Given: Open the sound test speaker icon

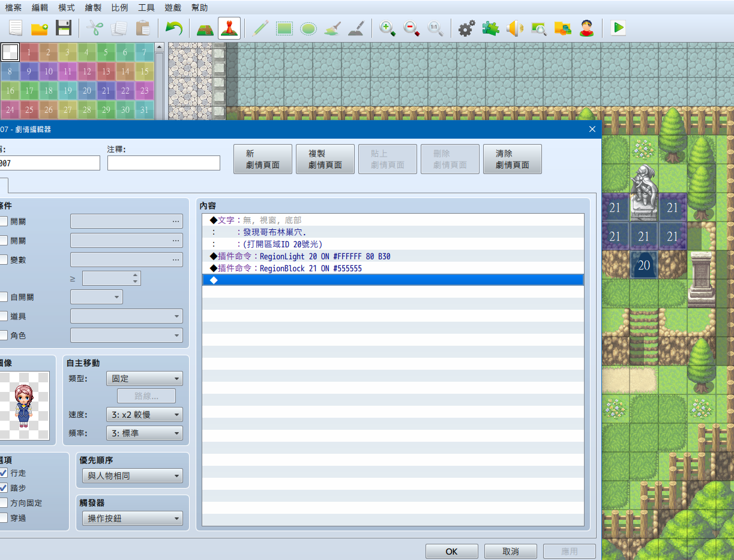Looking at the screenshot, I should click(x=515, y=28).
